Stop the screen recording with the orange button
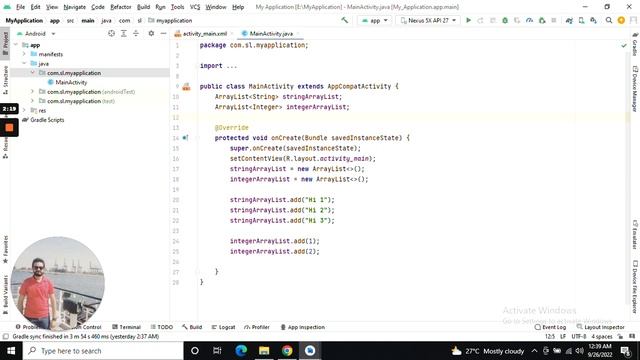The image size is (640, 360). point(9,128)
